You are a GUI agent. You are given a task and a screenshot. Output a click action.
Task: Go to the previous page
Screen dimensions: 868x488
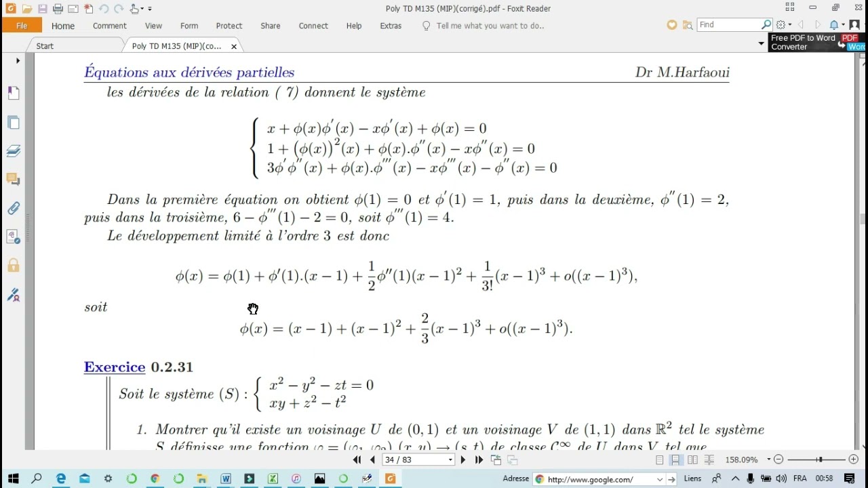372,460
